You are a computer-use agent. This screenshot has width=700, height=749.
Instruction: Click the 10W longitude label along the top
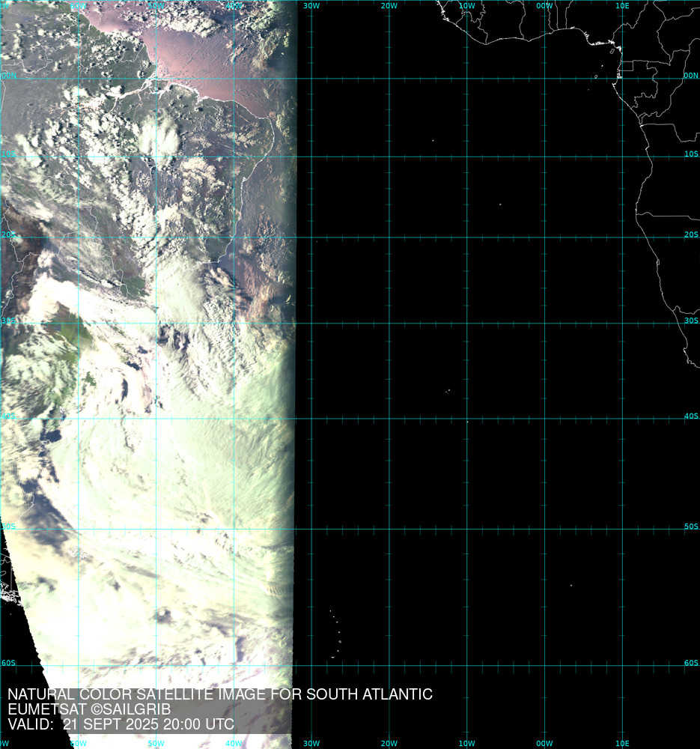466,6
